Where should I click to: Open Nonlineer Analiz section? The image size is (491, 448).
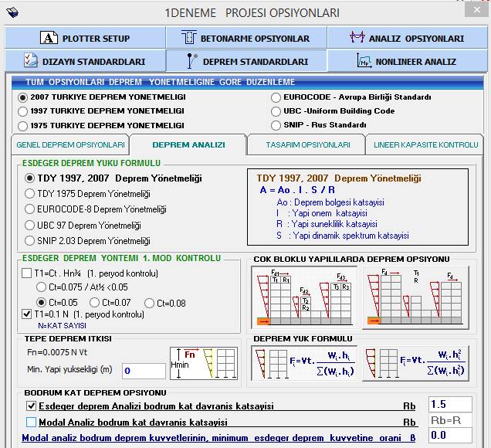[x=406, y=61]
